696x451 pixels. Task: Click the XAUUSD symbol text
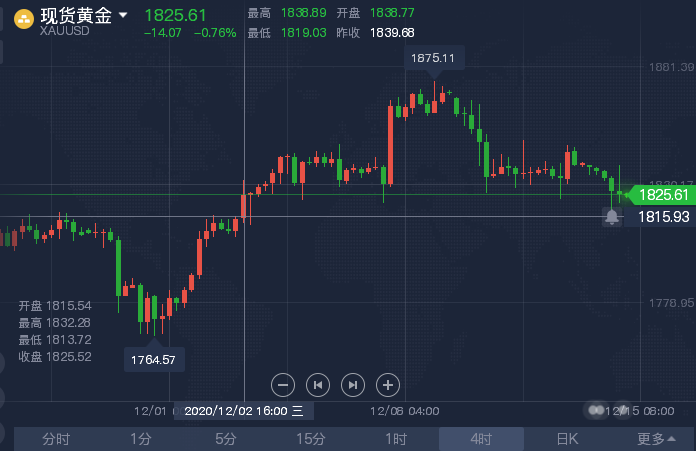point(64,31)
